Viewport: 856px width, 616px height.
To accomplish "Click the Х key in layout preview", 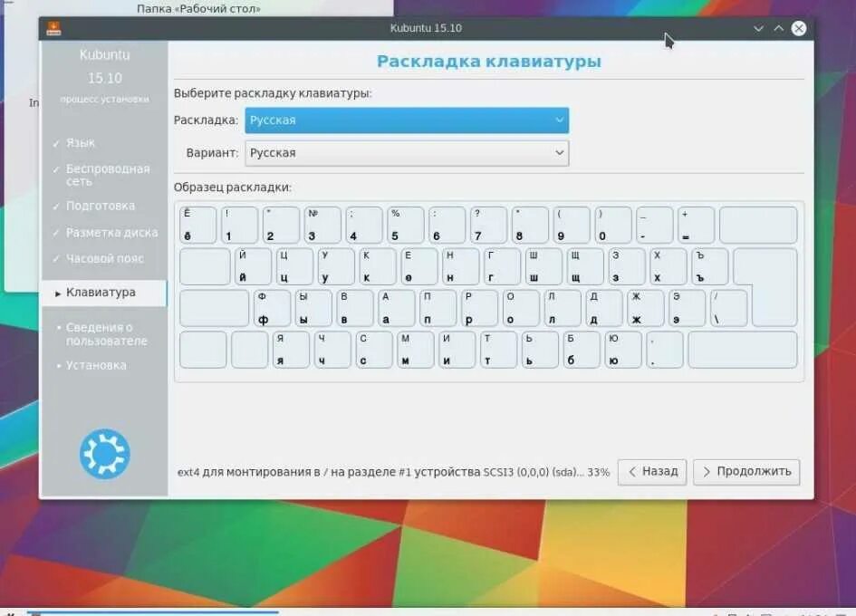I will pos(668,266).
